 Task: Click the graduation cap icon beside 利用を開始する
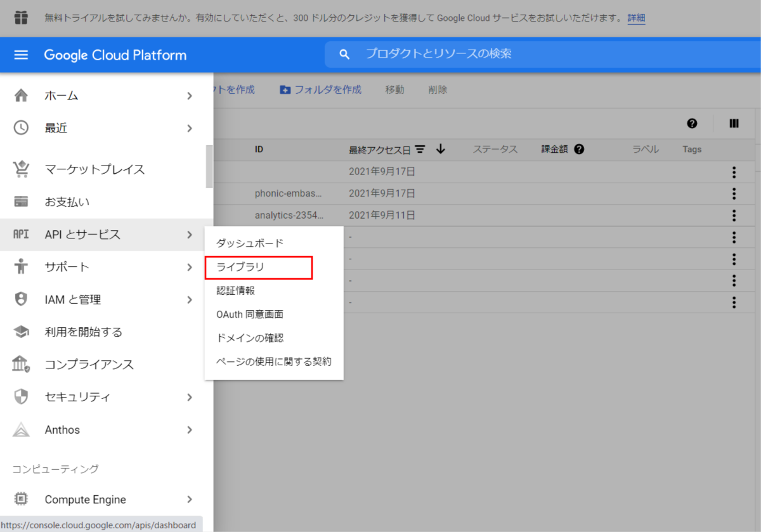tap(21, 332)
